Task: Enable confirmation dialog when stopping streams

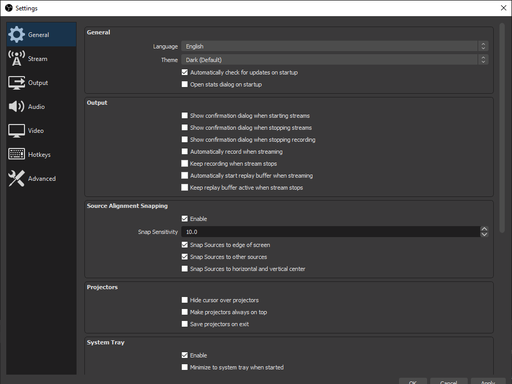Action: tap(185, 127)
